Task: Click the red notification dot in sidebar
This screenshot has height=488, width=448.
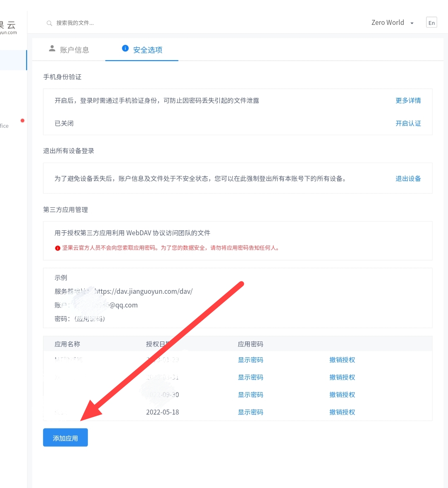Action: click(x=22, y=121)
